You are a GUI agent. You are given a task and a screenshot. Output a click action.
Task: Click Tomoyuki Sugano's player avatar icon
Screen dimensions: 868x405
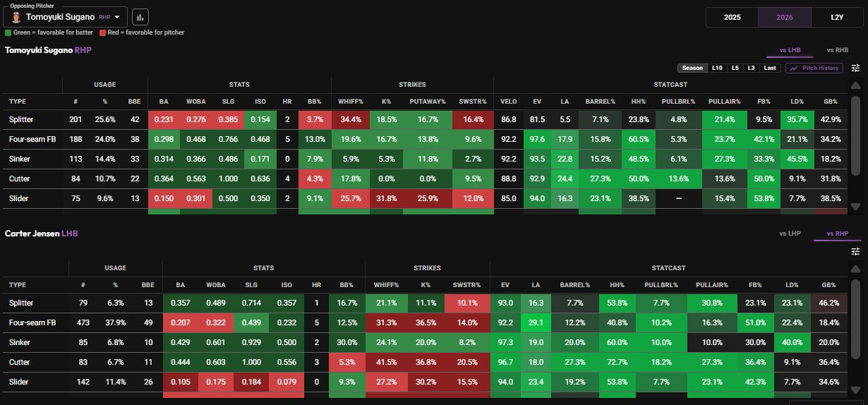point(16,17)
